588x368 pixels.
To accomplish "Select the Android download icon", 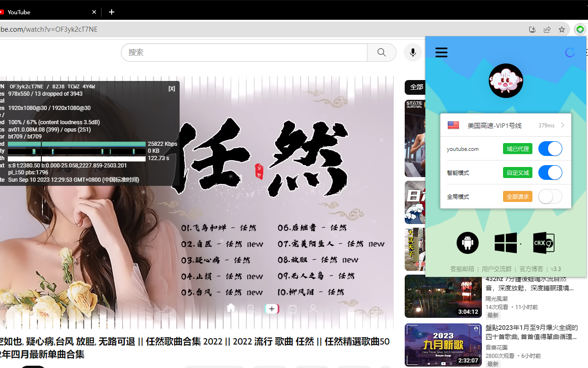I will click(x=467, y=242).
